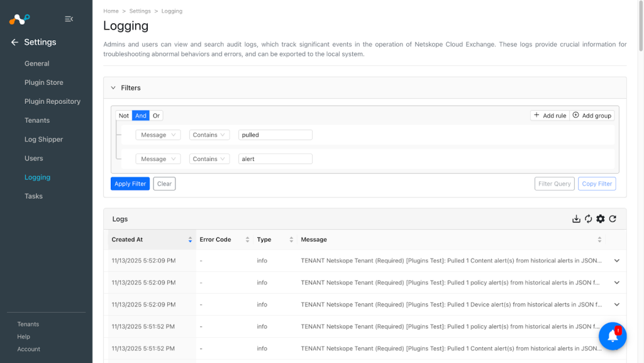Go to Tenants under Settings
This screenshot has height=363, width=644.
(x=37, y=120)
